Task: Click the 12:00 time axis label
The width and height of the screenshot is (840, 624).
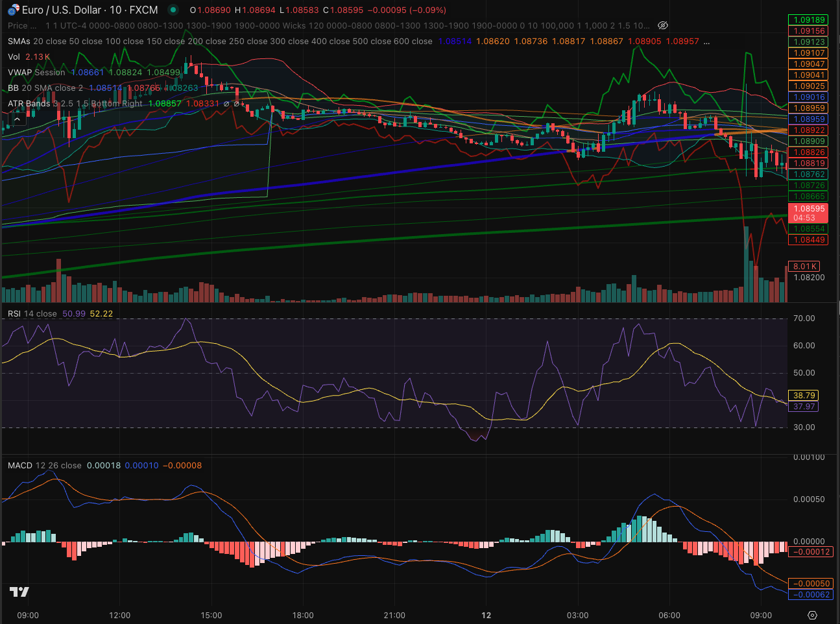Action: click(x=119, y=615)
